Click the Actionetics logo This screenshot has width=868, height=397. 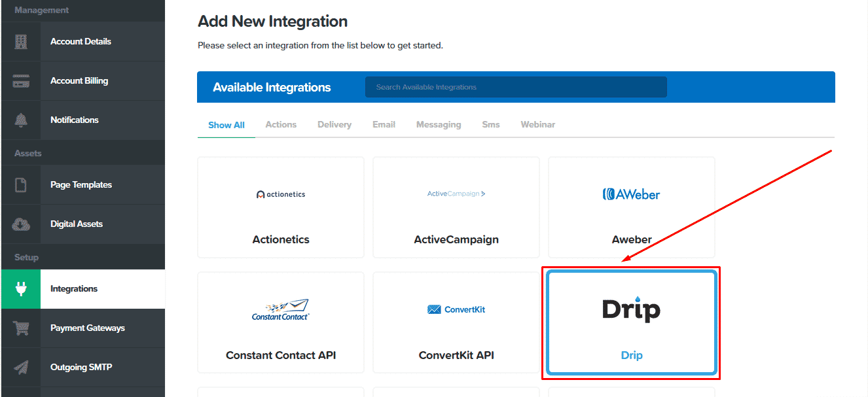click(x=281, y=194)
